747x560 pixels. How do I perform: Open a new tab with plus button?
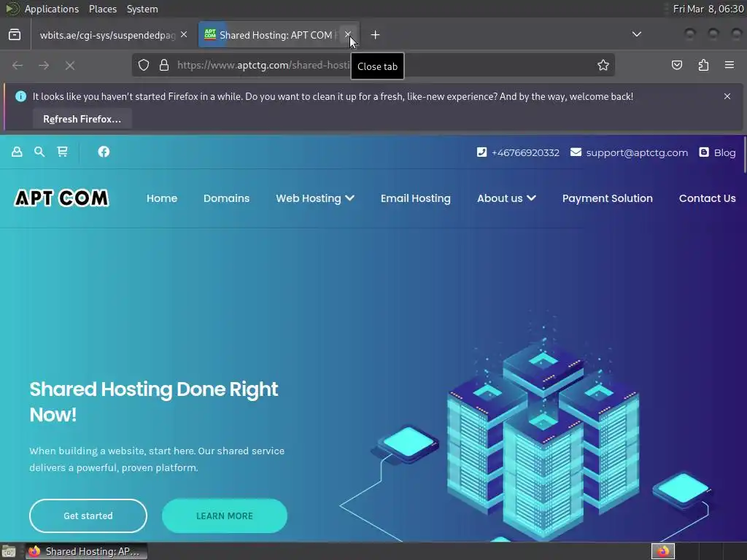376,35
